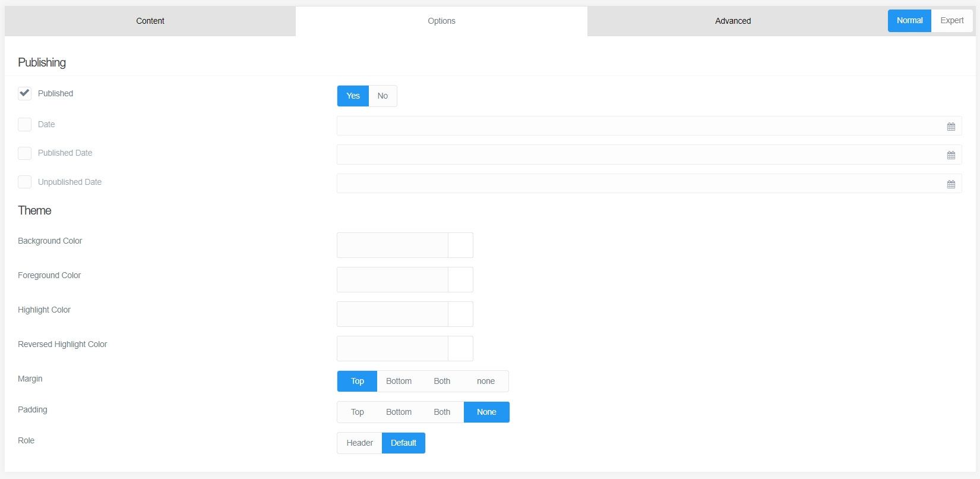Enable the Date checkbox

point(24,124)
